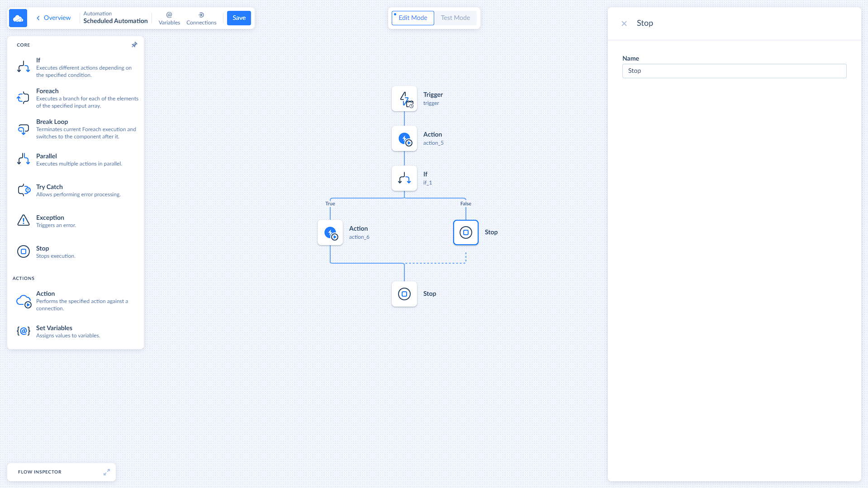This screenshot has height=488, width=868.
Task: Select the action_6 node icon
Action: [330, 232]
